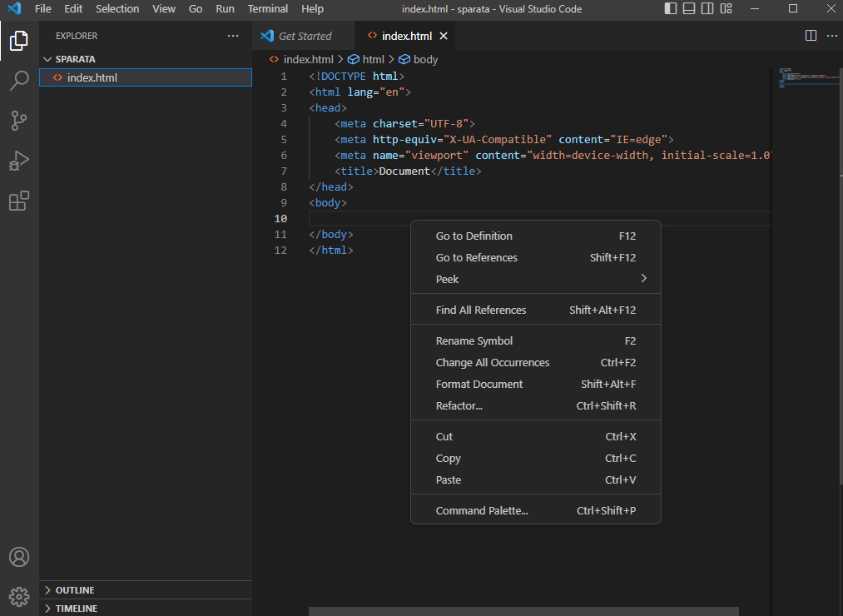Toggle the secondary side bar layout icon

(707, 8)
